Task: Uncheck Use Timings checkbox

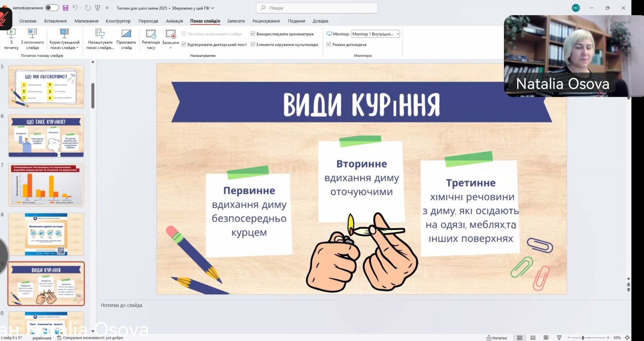Action: pyautogui.click(x=253, y=34)
